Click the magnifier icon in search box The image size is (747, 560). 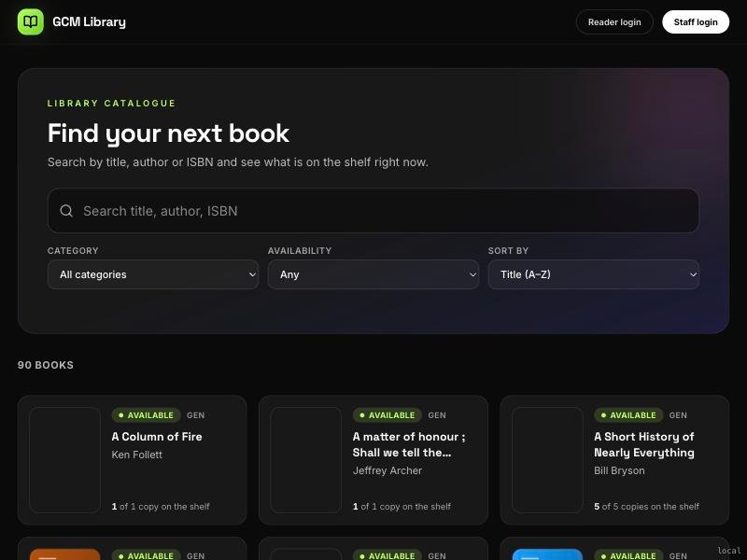coord(66,211)
